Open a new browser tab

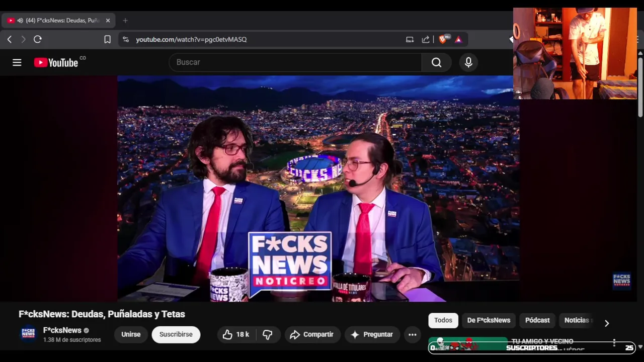(125, 21)
